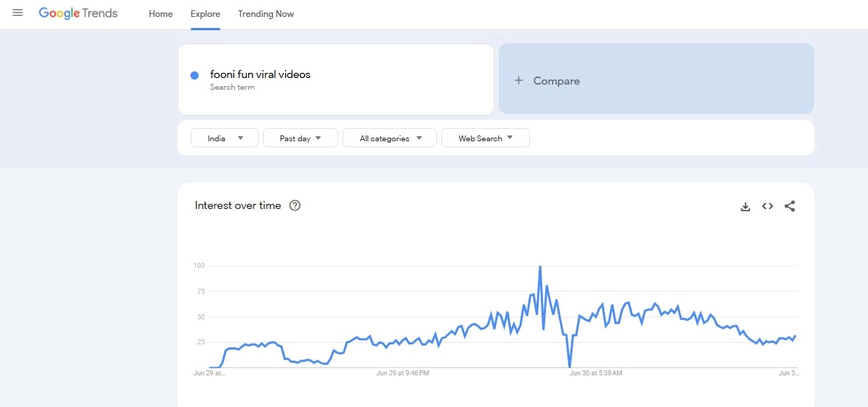The width and height of the screenshot is (868, 407).
Task: Share the interest over time chart
Action: click(790, 206)
